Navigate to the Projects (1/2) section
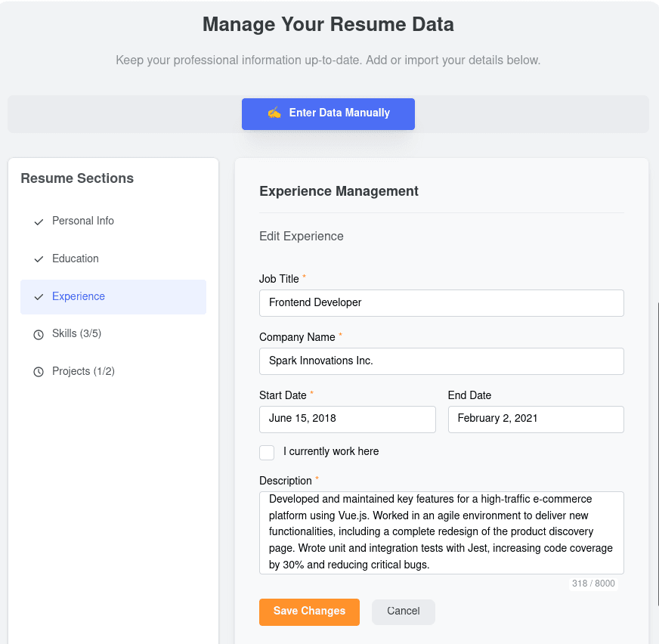This screenshot has height=644, width=659. pyautogui.click(x=83, y=372)
